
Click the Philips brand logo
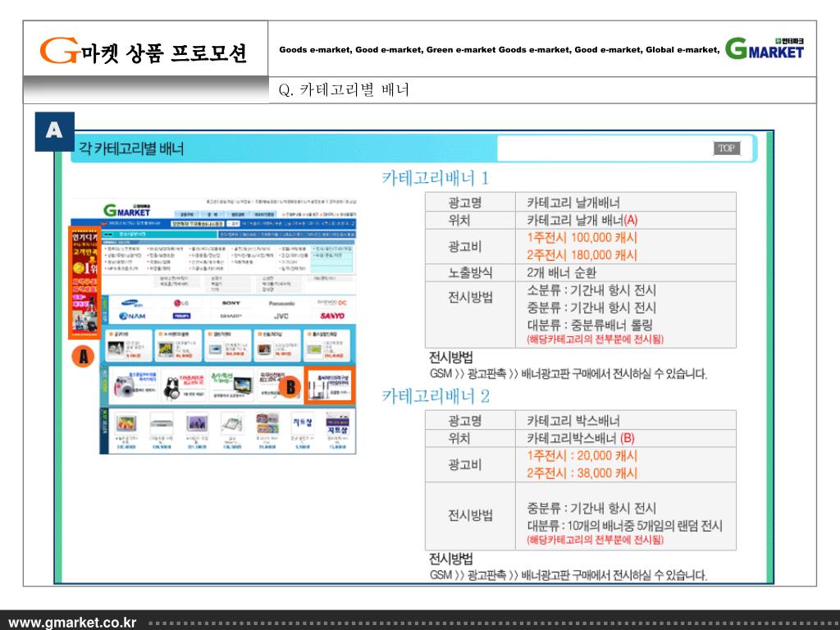[x=181, y=316]
